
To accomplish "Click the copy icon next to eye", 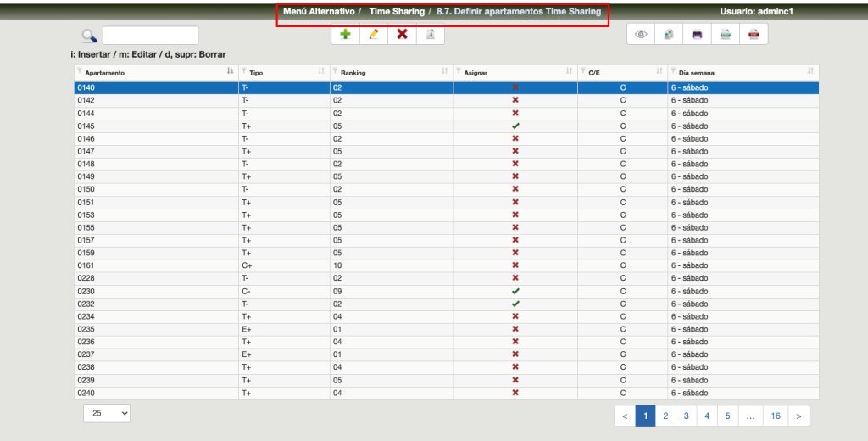I will pos(669,34).
